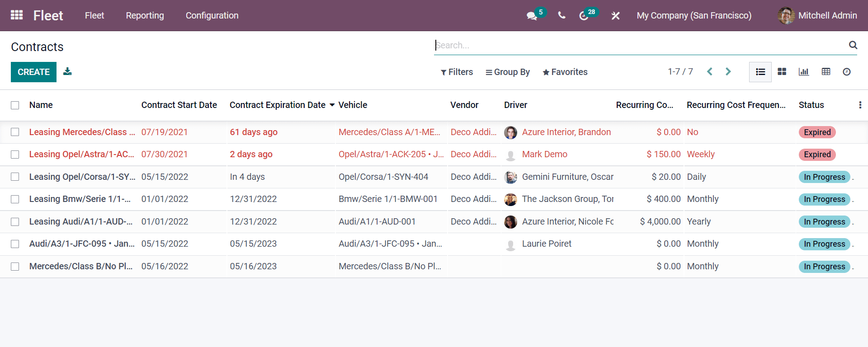Open the Favorites dropdown

tap(565, 72)
